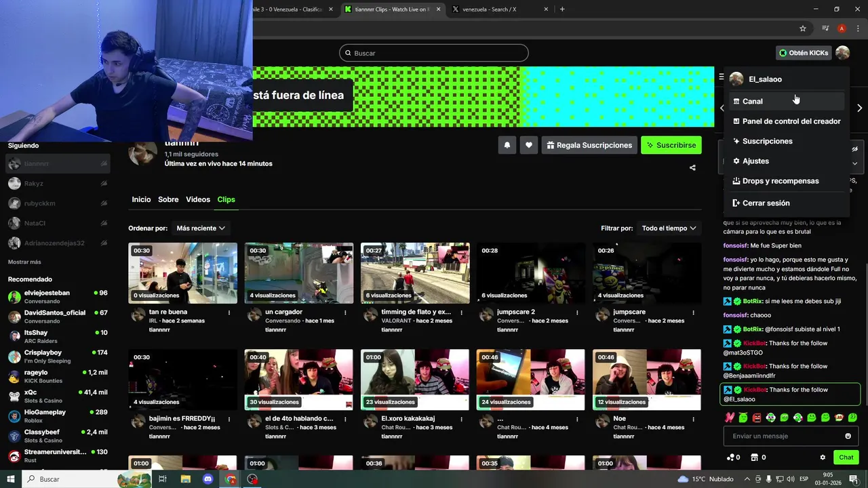Click the right arrow at the chat header
Viewport: 868px width, 488px height.
coord(859,108)
